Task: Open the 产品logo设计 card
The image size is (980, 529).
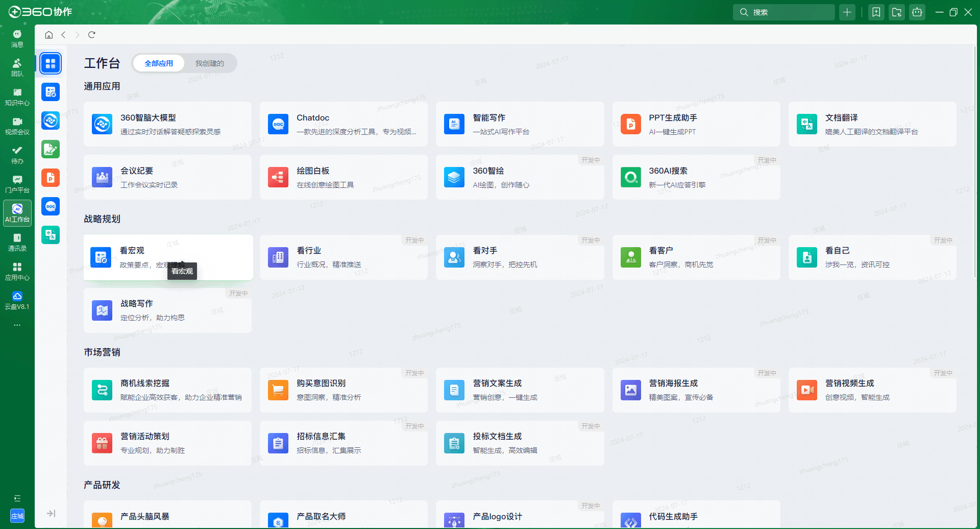Action: pos(520,514)
